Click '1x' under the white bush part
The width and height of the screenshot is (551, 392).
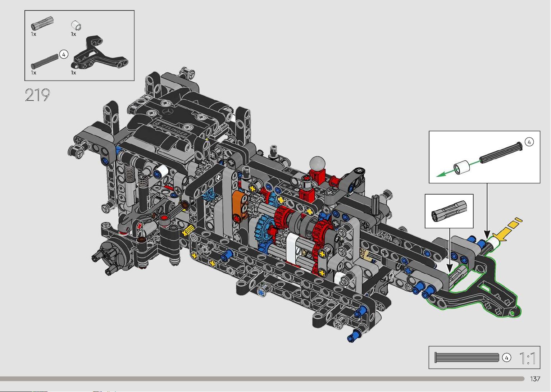tap(73, 34)
